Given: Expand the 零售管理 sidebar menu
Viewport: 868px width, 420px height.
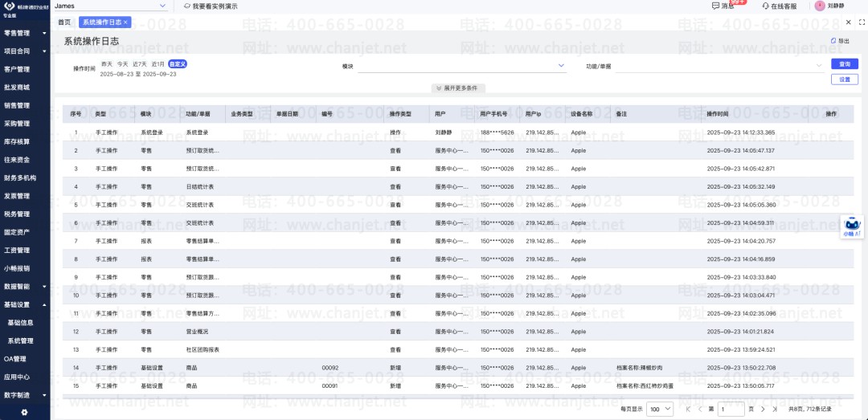Looking at the screenshot, I should pyautogui.click(x=25, y=33).
